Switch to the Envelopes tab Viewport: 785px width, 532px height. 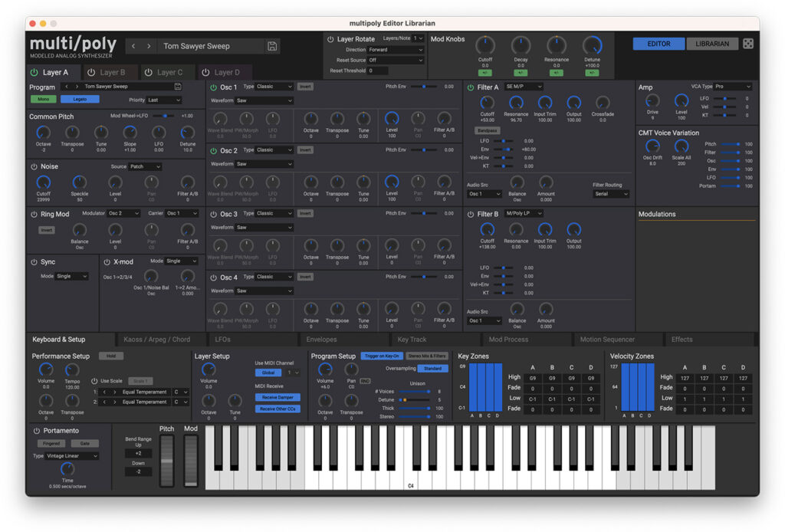pos(321,340)
